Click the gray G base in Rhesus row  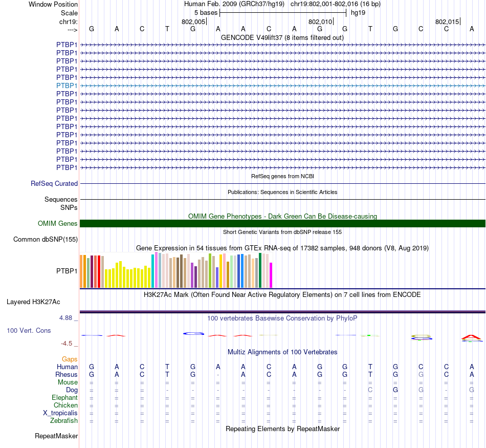(421, 374)
